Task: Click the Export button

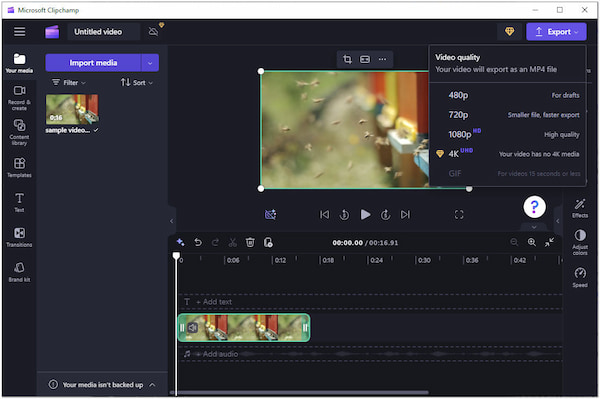Action: coord(556,32)
